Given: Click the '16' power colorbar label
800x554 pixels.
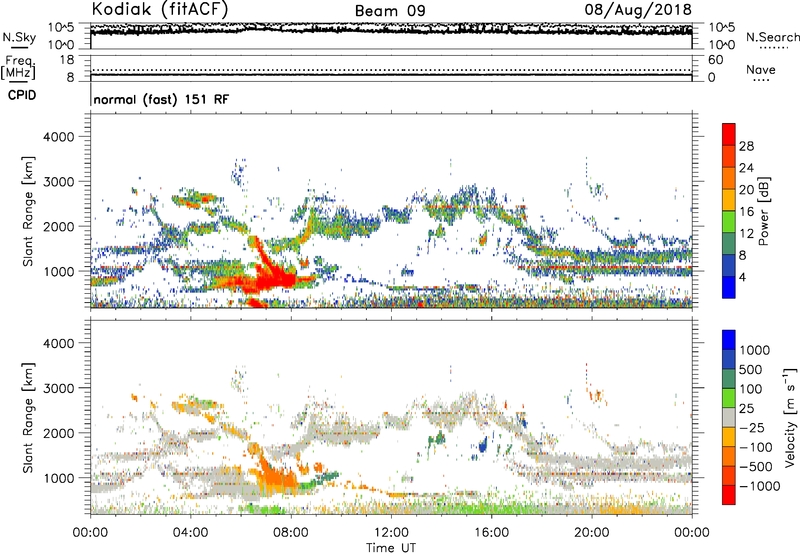Looking at the screenshot, I should pos(746,212).
